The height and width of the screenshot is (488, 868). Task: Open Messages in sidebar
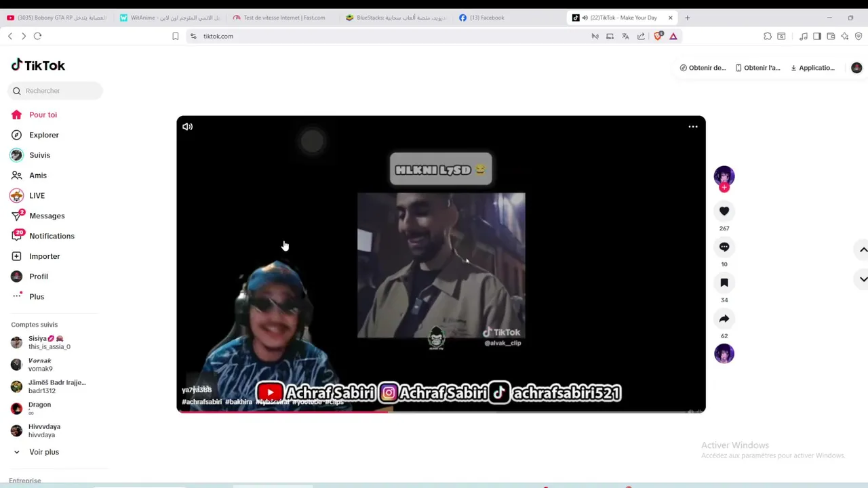47,216
